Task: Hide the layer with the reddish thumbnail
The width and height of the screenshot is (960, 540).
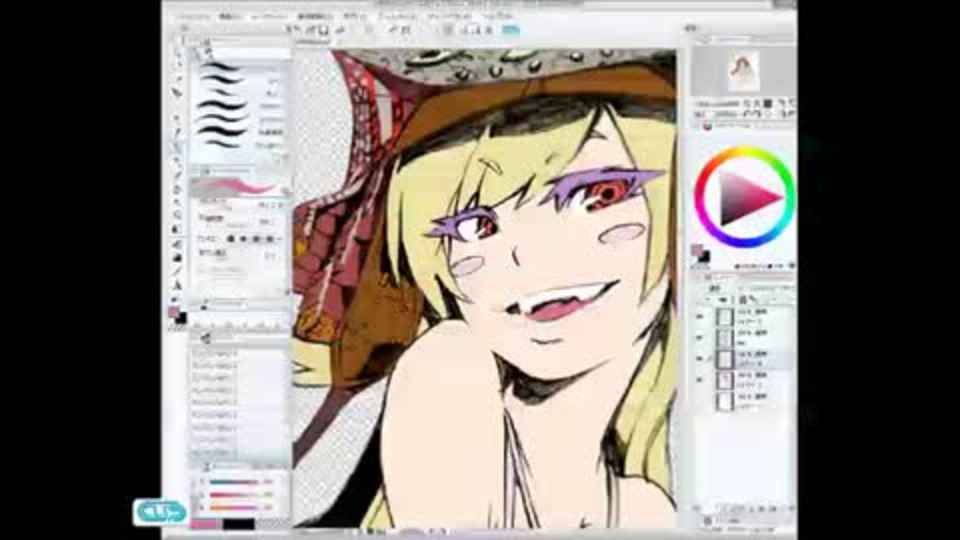Action: (x=700, y=380)
